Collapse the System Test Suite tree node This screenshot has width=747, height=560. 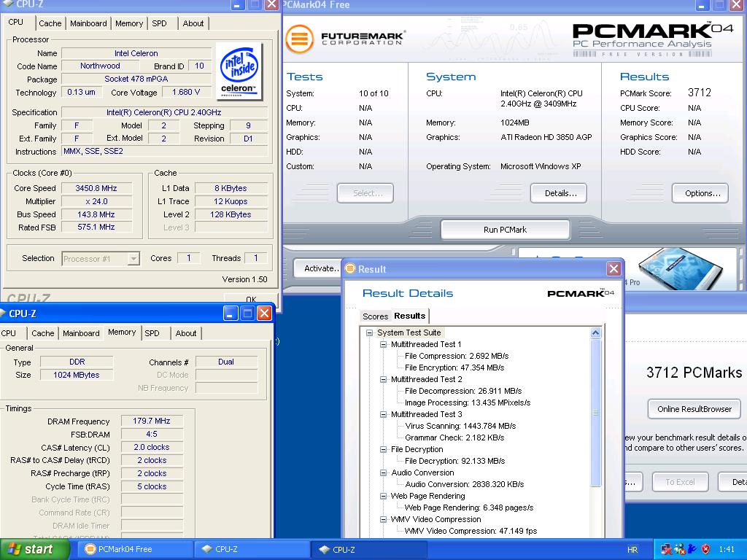point(369,332)
